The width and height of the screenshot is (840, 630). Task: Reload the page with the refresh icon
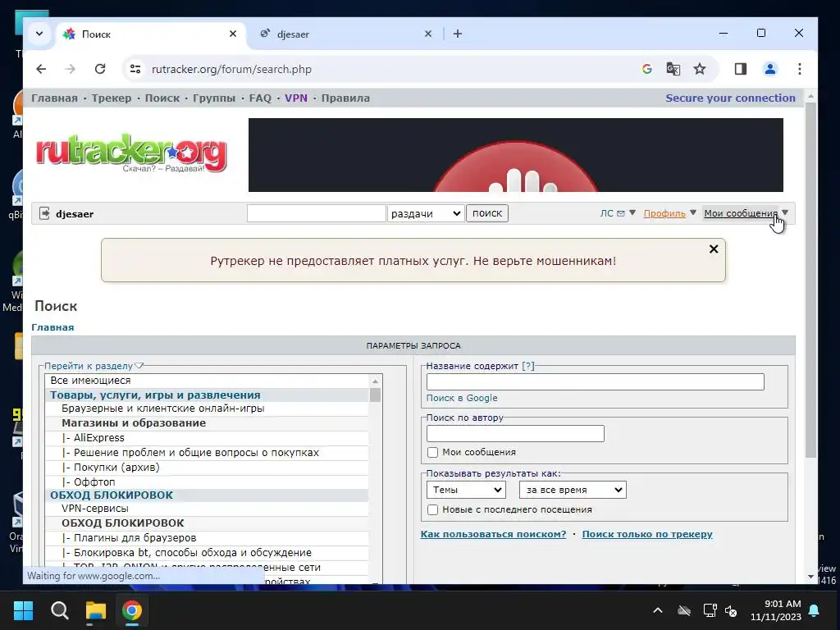(x=99, y=69)
